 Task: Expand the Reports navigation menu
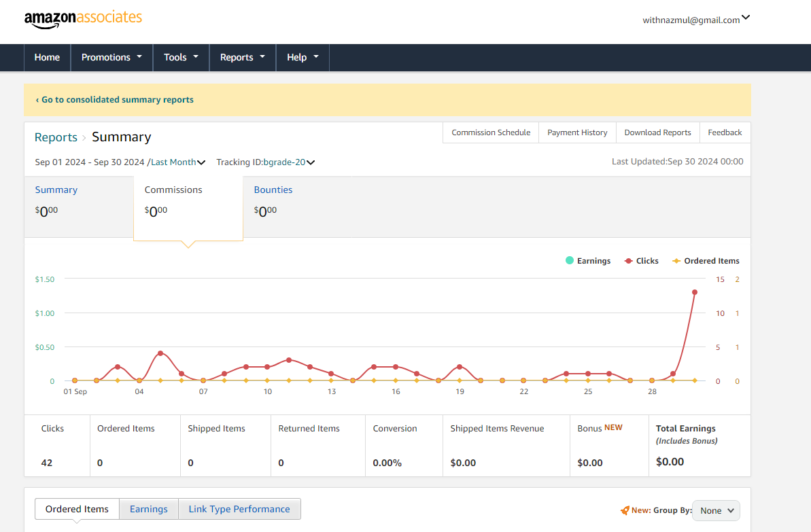243,57
